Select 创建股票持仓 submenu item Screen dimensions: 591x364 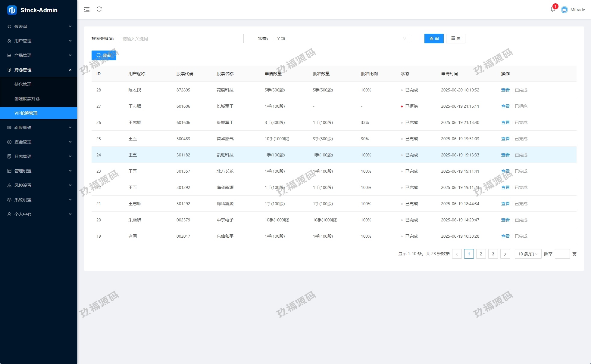click(x=27, y=99)
